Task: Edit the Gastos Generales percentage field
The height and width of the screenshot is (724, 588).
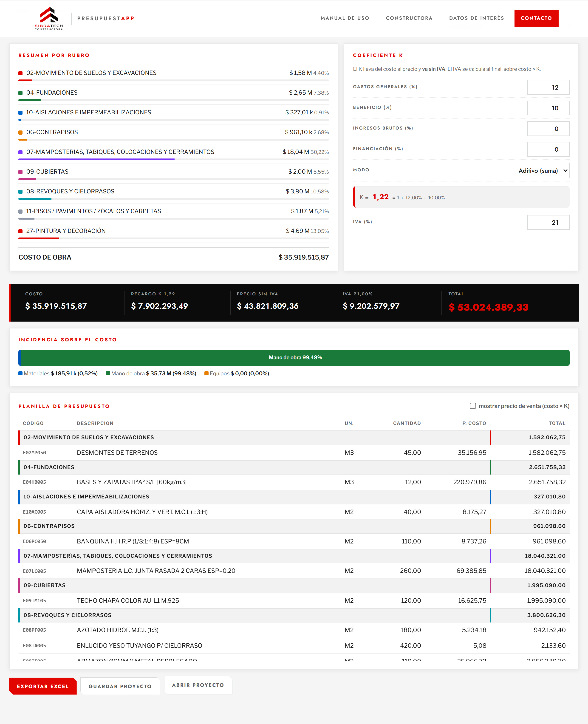Action: [x=548, y=87]
